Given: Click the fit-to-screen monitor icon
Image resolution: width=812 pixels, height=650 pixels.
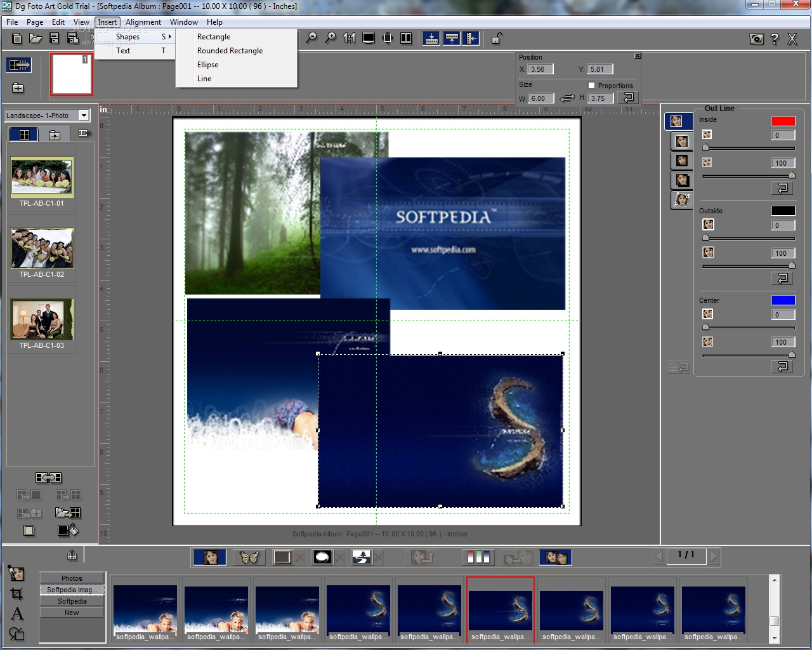Looking at the screenshot, I should point(369,38).
